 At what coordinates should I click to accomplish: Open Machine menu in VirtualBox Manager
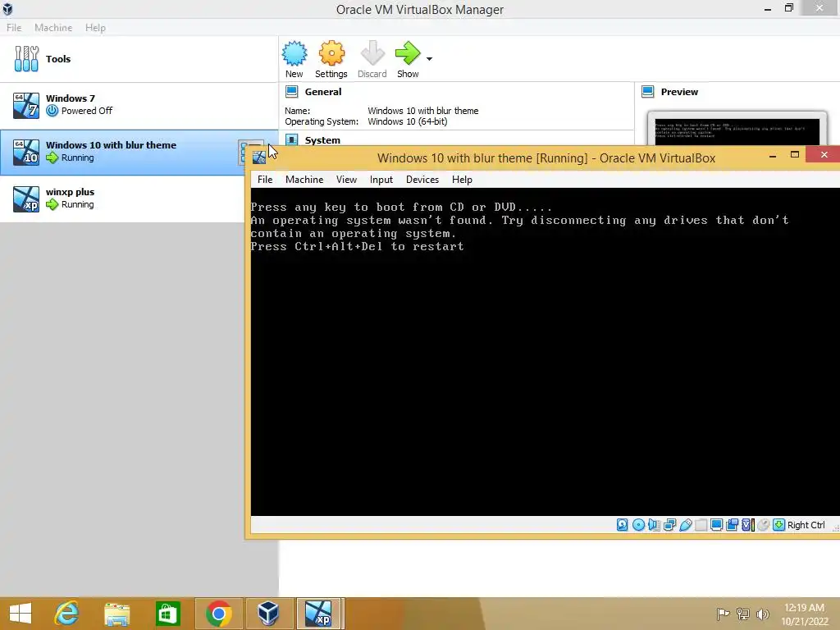[53, 27]
